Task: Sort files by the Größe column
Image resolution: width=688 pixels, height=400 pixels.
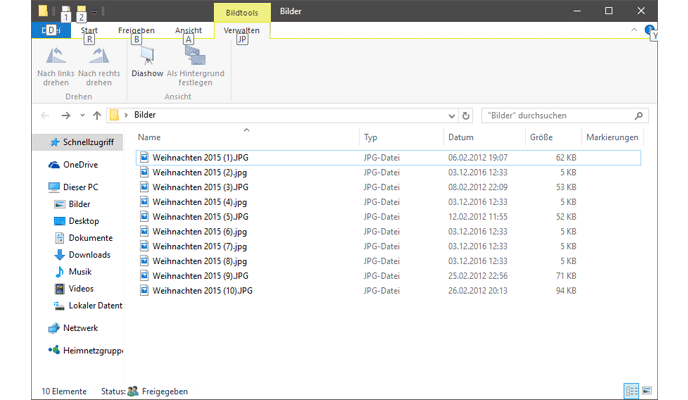Action: (x=540, y=137)
